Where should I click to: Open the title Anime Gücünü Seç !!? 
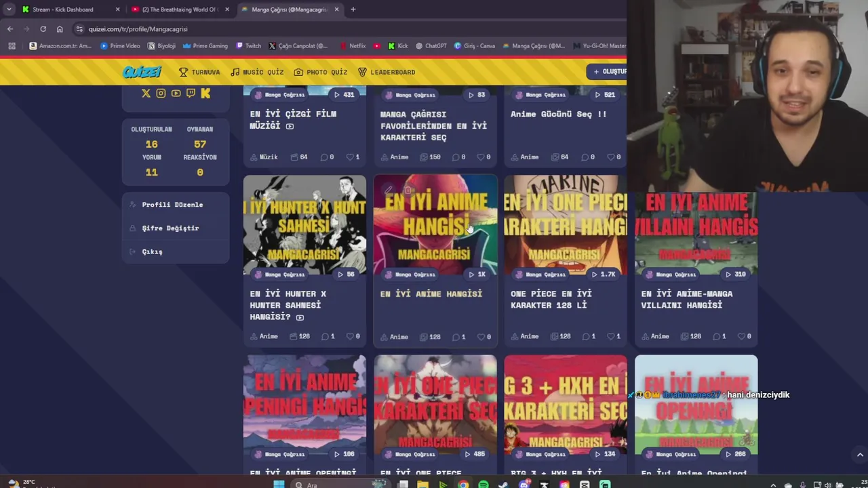coord(559,114)
